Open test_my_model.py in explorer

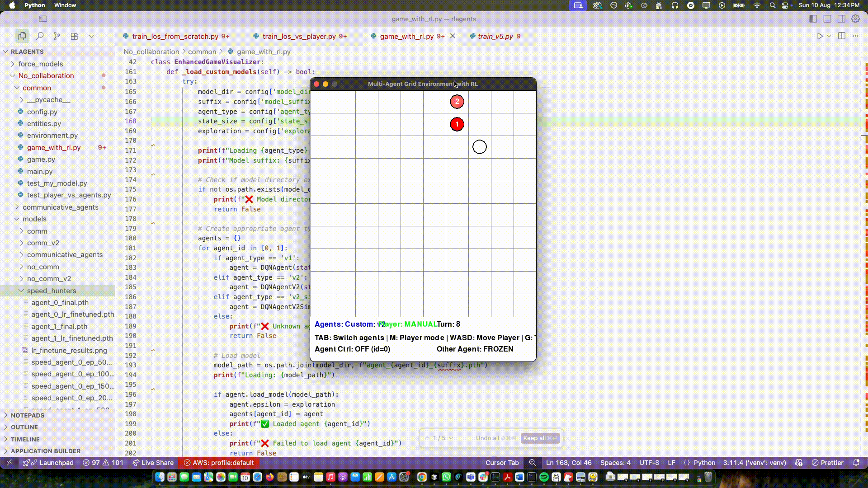click(57, 183)
